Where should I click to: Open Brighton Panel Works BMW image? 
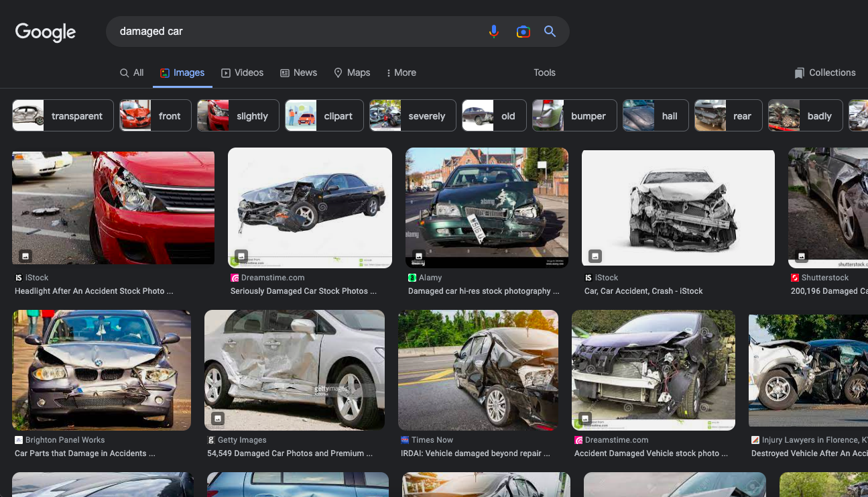pyautogui.click(x=101, y=370)
